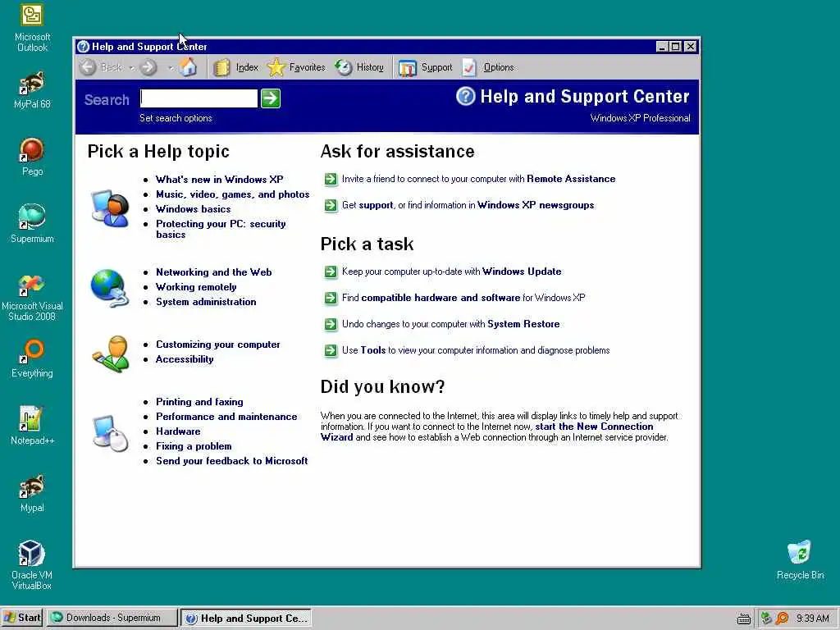Open the History clock icon
This screenshot has height=630, width=840.
pos(344,67)
